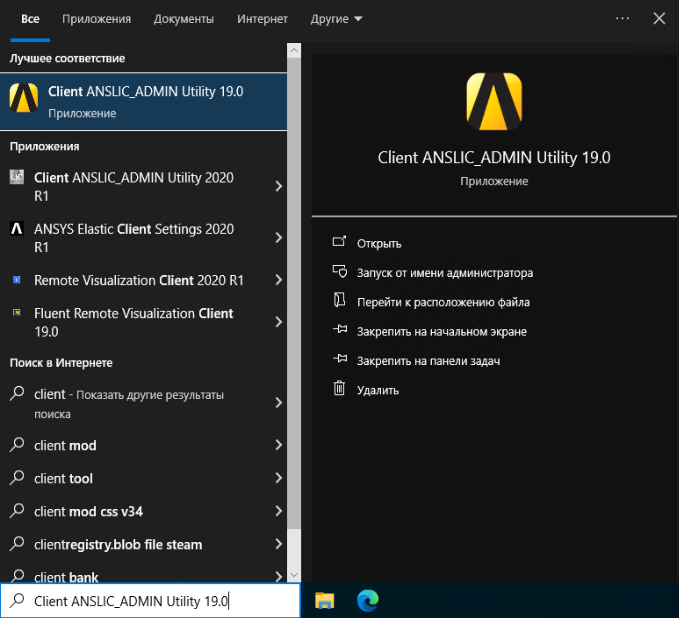The image size is (679, 618).
Task: Open the three-dots options menu
Action: coord(622,19)
